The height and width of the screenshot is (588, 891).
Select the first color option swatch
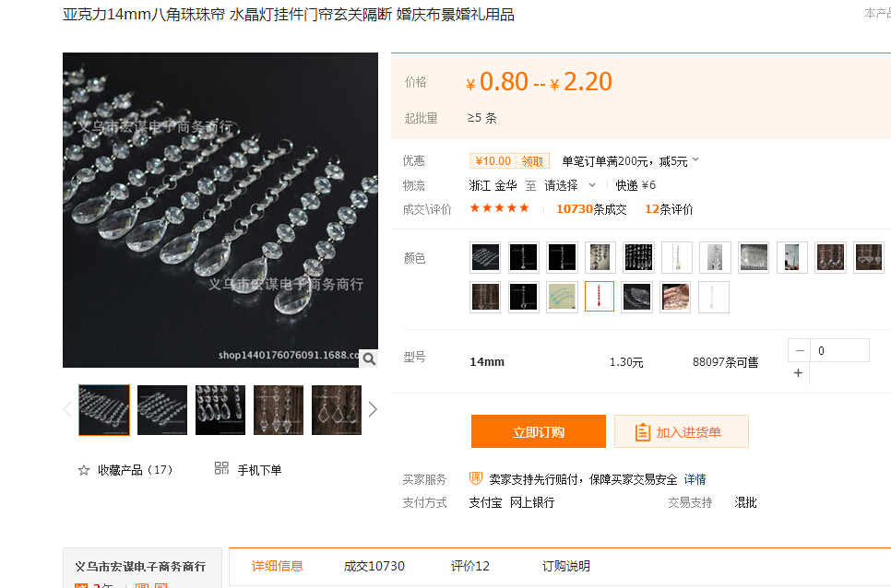485,258
